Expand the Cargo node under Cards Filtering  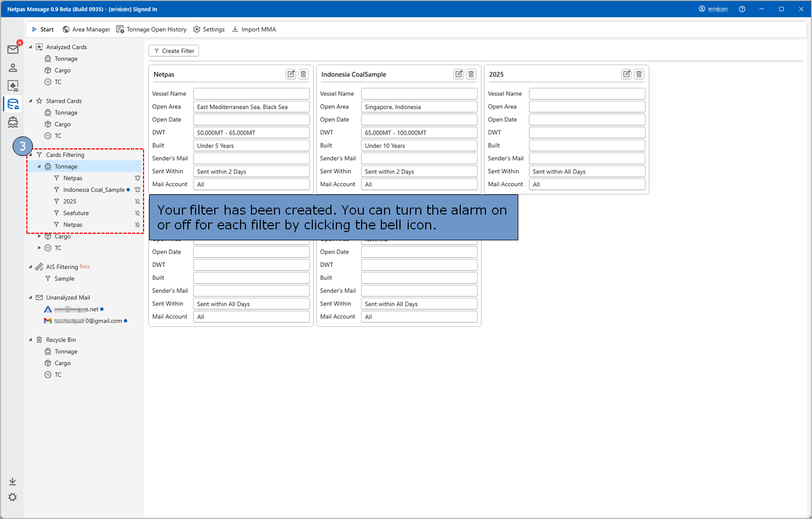(x=39, y=237)
